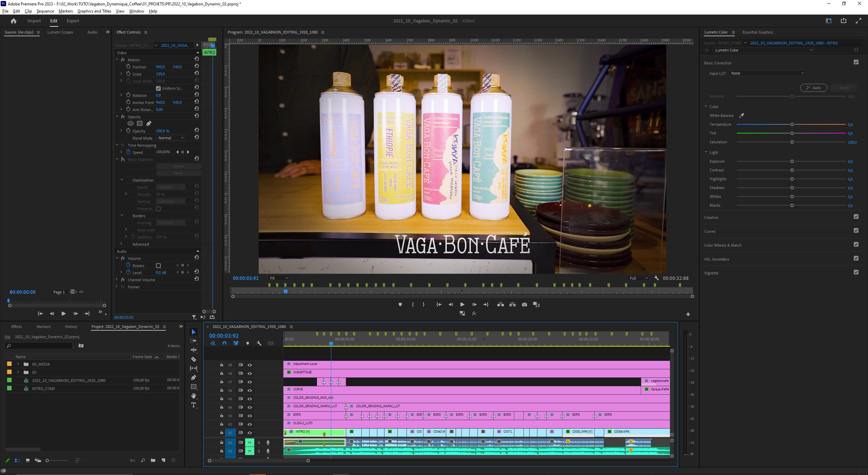Image resolution: width=868 pixels, height=475 pixels.
Task: Select INTRO_STABI sequence in Project panel
Action: tap(43, 389)
